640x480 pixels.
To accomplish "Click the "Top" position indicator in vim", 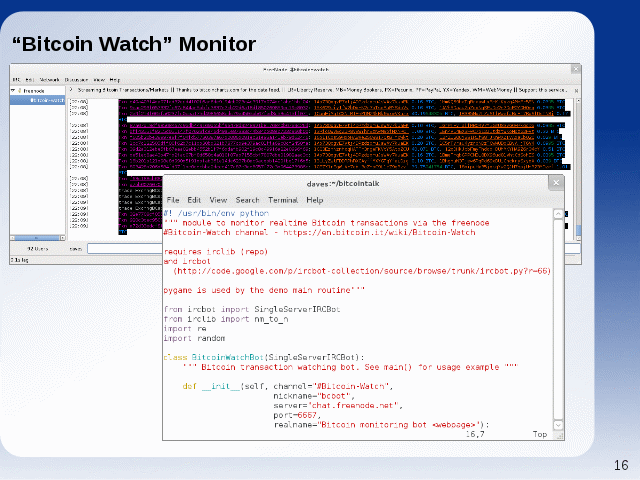I will point(540,434).
